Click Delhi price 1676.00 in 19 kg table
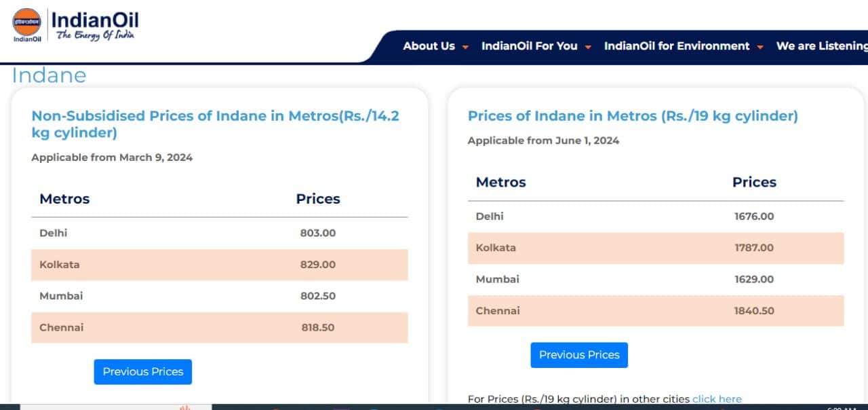The width and height of the screenshot is (868, 410). (x=754, y=217)
